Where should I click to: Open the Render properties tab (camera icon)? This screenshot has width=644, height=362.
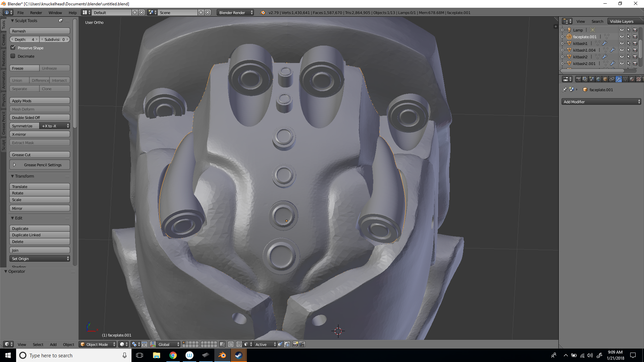578,79
